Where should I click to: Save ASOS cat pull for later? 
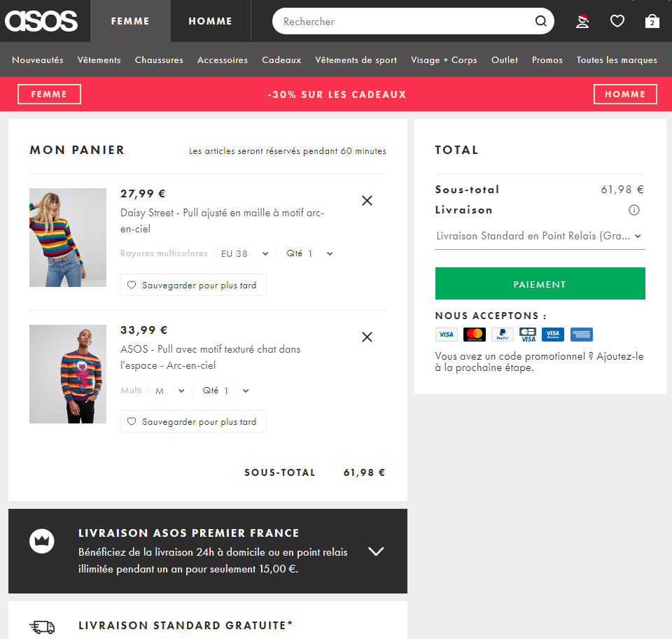click(193, 422)
